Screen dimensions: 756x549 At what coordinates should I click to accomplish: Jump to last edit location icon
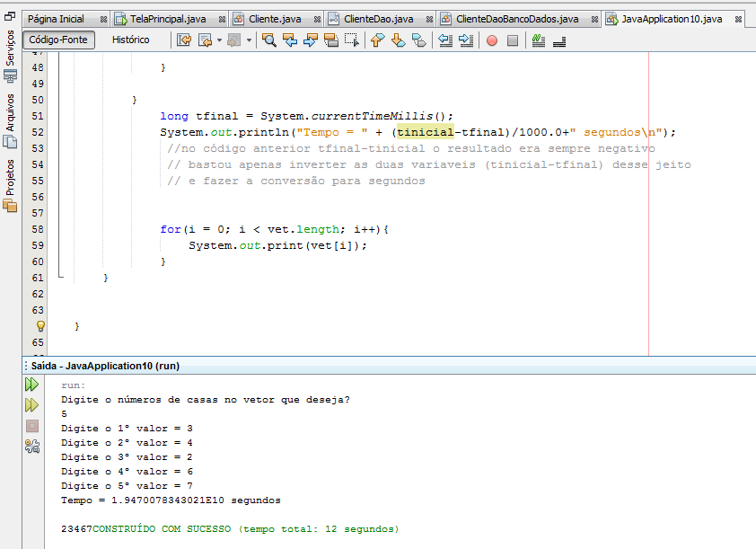[184, 40]
